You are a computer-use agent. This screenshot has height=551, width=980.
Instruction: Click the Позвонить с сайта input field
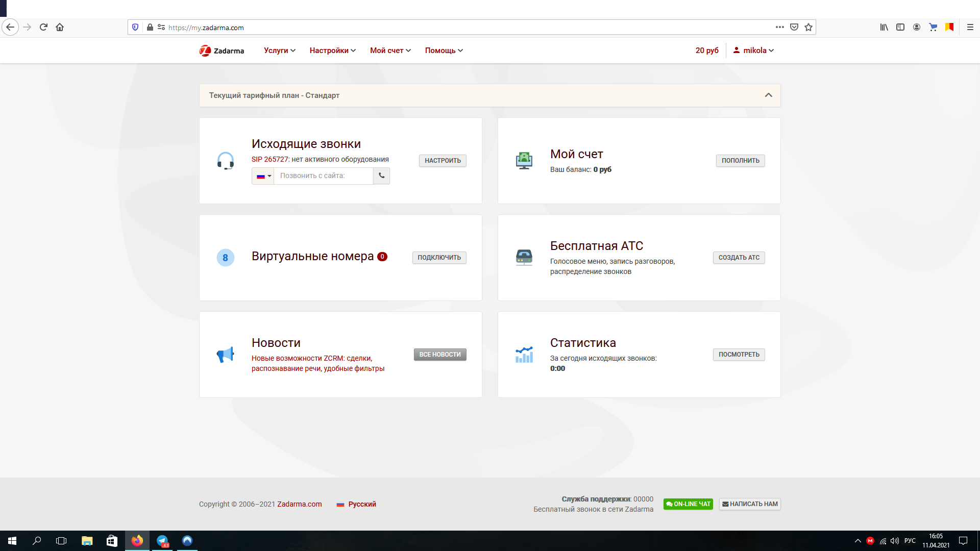tap(323, 176)
